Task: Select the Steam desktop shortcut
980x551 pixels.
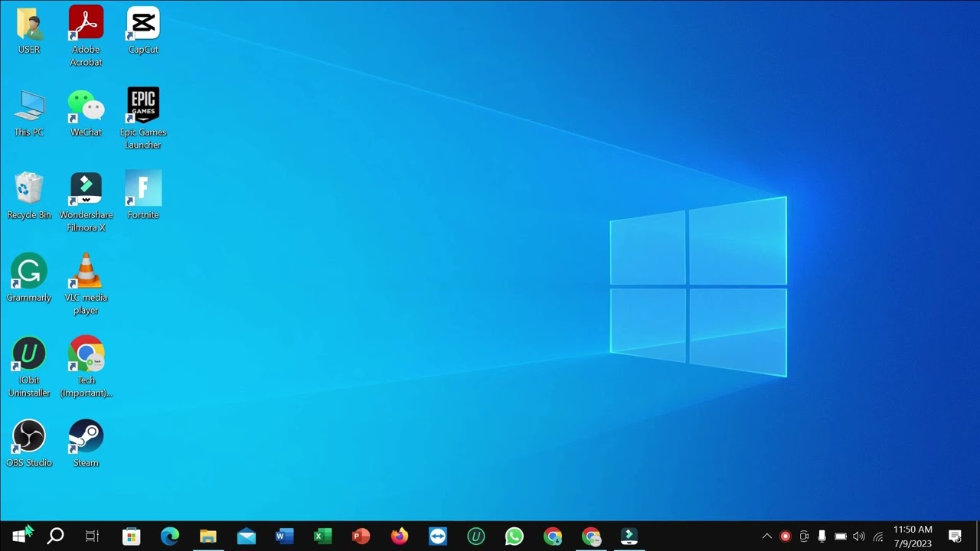Action: coord(86,444)
